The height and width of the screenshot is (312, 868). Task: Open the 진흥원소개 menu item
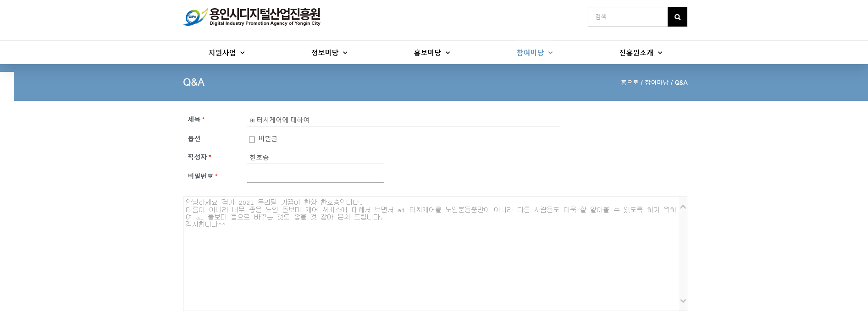tap(636, 53)
